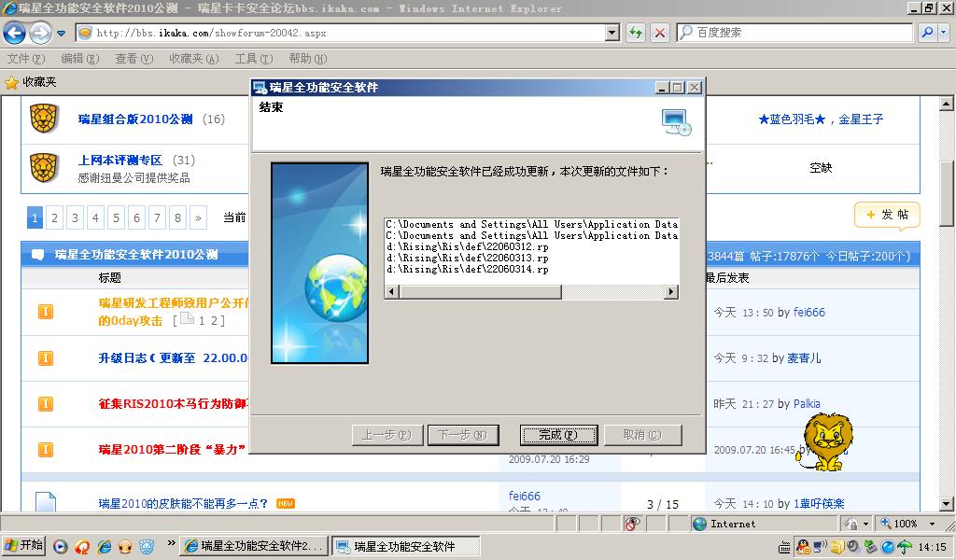The width and height of the screenshot is (956, 560).
Task: Open the recent pages dropdown beside forward arrow
Action: pos(61,33)
